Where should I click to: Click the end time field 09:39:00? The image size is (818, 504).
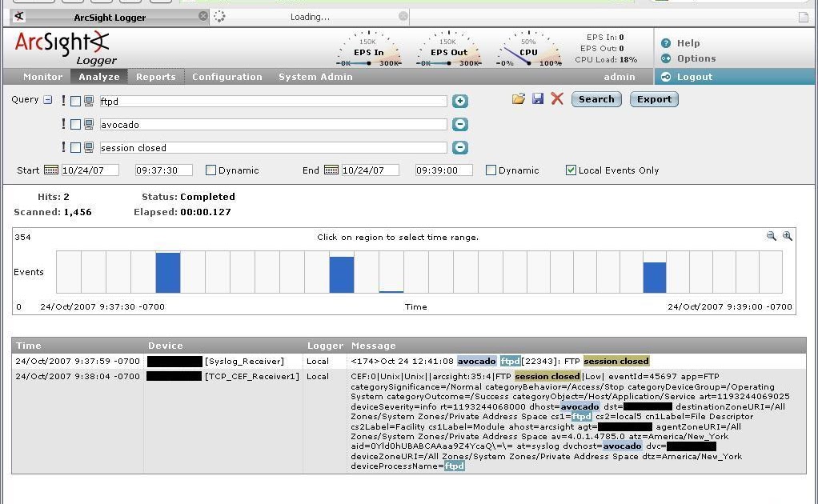(444, 170)
